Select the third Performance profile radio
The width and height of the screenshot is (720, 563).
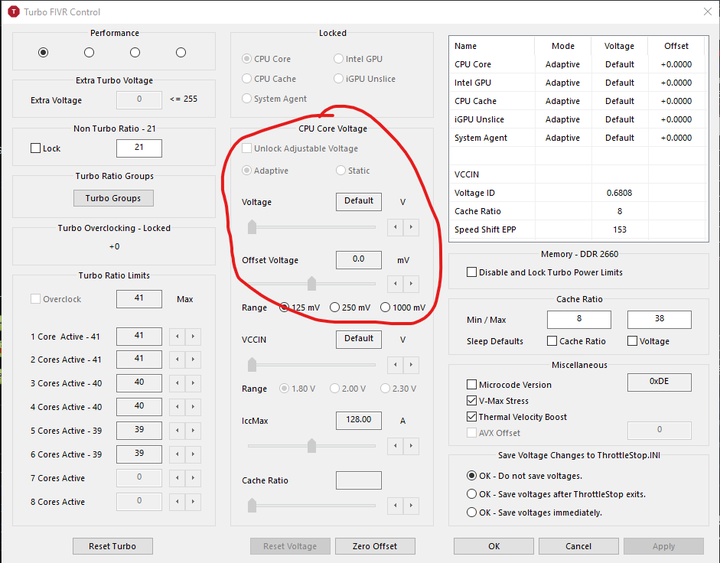(135, 52)
